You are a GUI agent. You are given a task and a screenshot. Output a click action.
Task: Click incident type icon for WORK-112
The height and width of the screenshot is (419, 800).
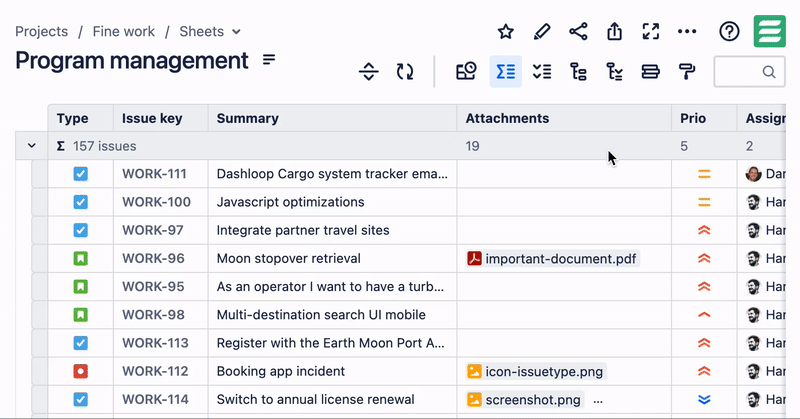(81, 371)
